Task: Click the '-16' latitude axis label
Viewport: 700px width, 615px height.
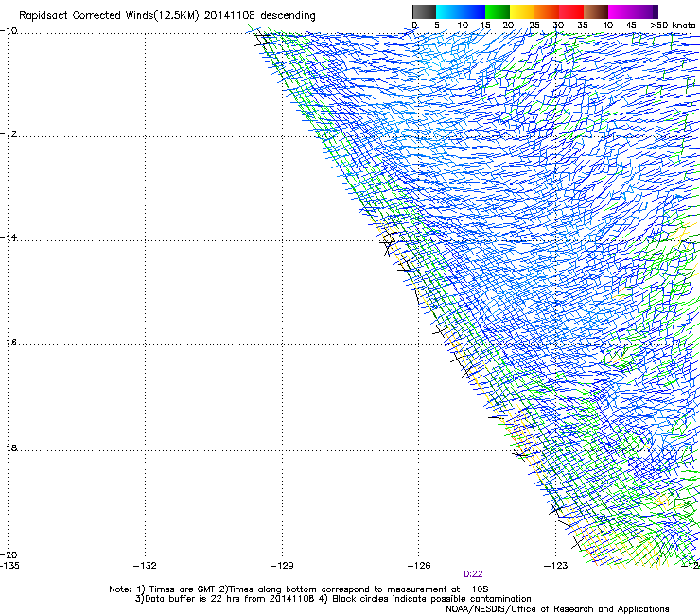Action: click(9, 343)
